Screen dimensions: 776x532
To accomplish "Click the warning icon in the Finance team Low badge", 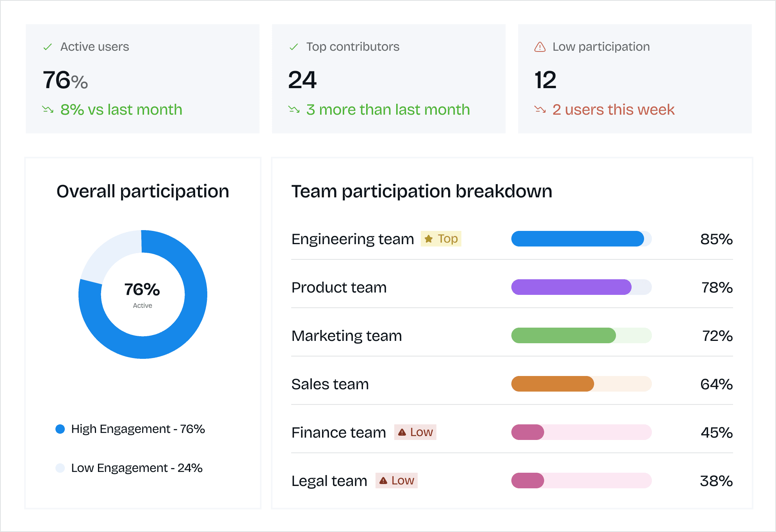I will click(402, 432).
